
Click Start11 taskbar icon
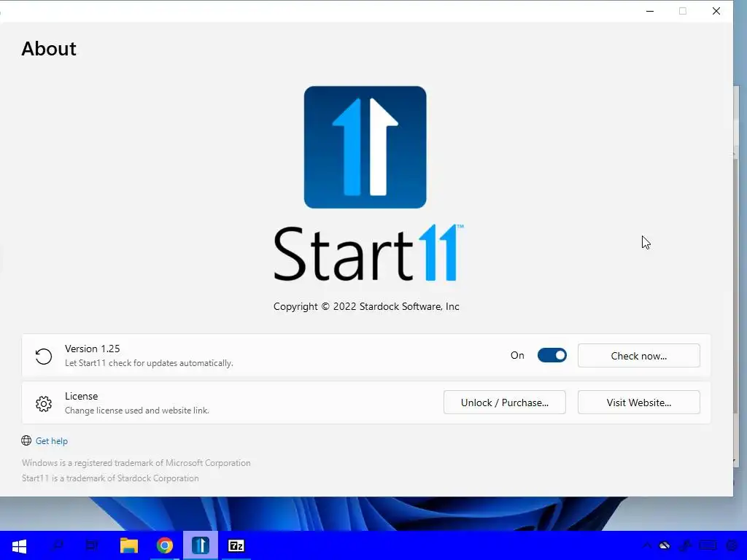coord(201,545)
